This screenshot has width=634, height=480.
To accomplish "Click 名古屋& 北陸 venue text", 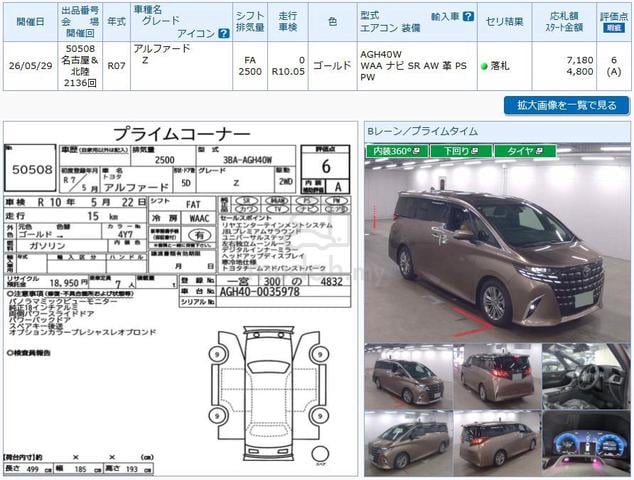I will coord(80,66).
